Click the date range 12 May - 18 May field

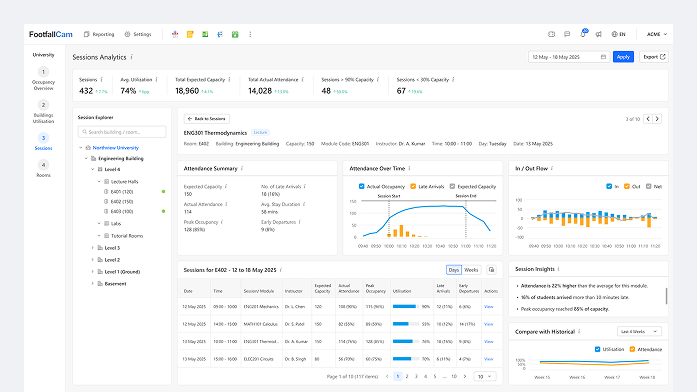pyautogui.click(x=568, y=57)
